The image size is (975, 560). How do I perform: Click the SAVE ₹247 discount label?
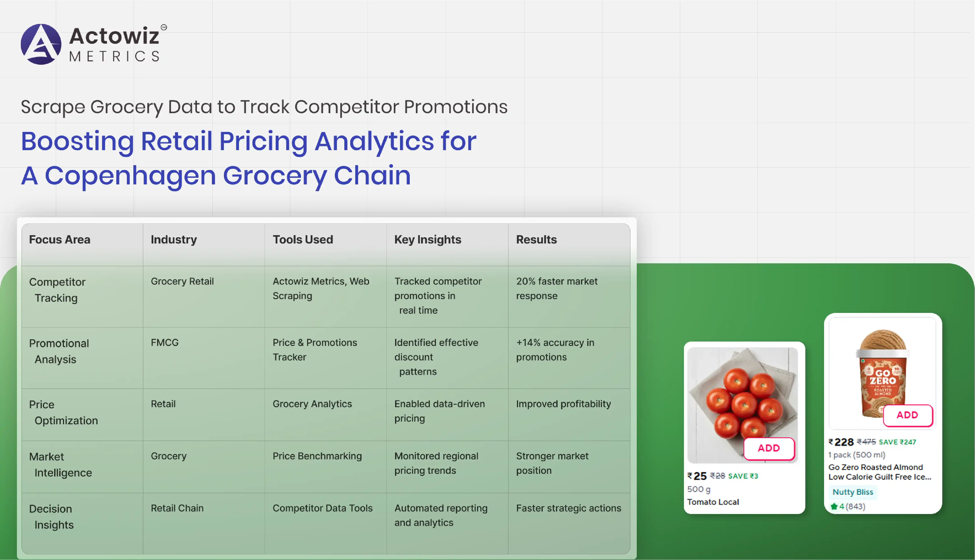point(897,442)
